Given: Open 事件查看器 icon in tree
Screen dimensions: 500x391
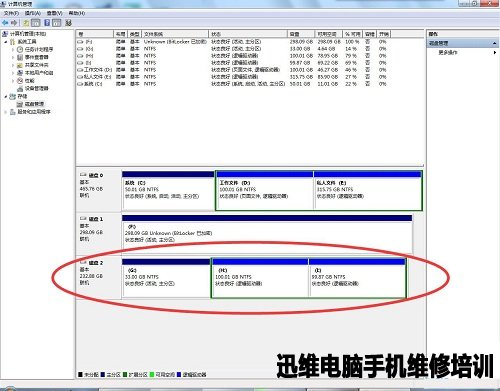Looking at the screenshot, I should point(20,57).
